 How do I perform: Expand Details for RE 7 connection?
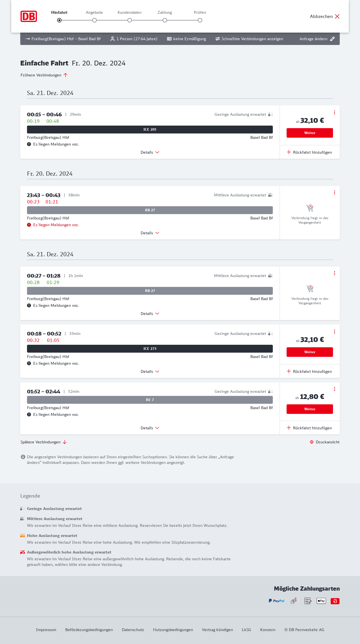(x=150, y=428)
